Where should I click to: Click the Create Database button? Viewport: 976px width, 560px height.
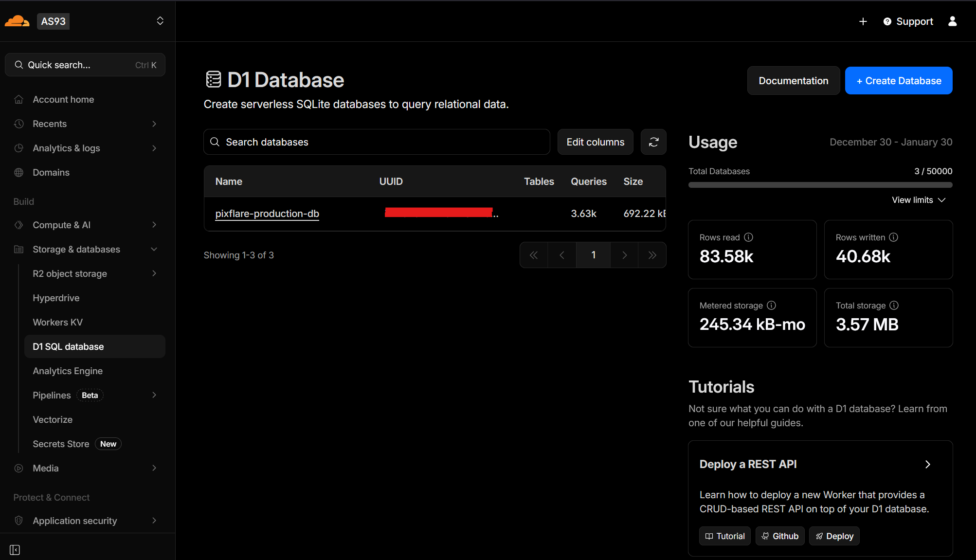pyautogui.click(x=898, y=80)
